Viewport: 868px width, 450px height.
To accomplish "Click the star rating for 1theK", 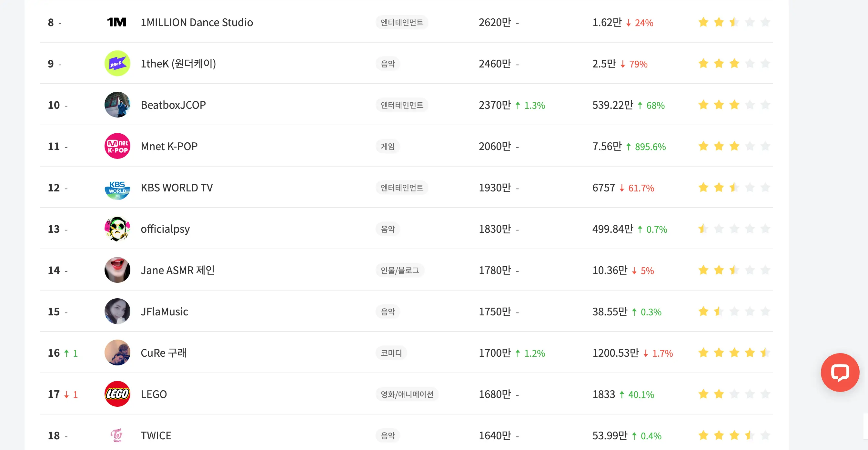I will 734,63.
